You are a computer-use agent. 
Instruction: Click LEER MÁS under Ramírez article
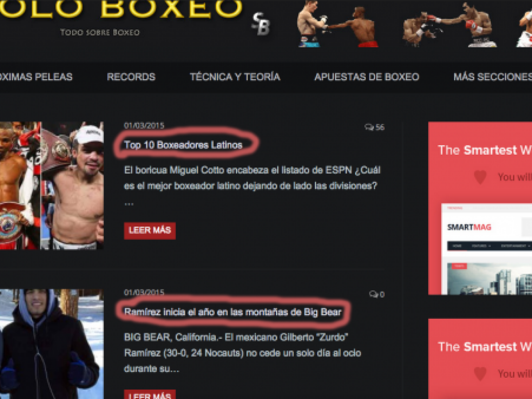click(x=150, y=394)
